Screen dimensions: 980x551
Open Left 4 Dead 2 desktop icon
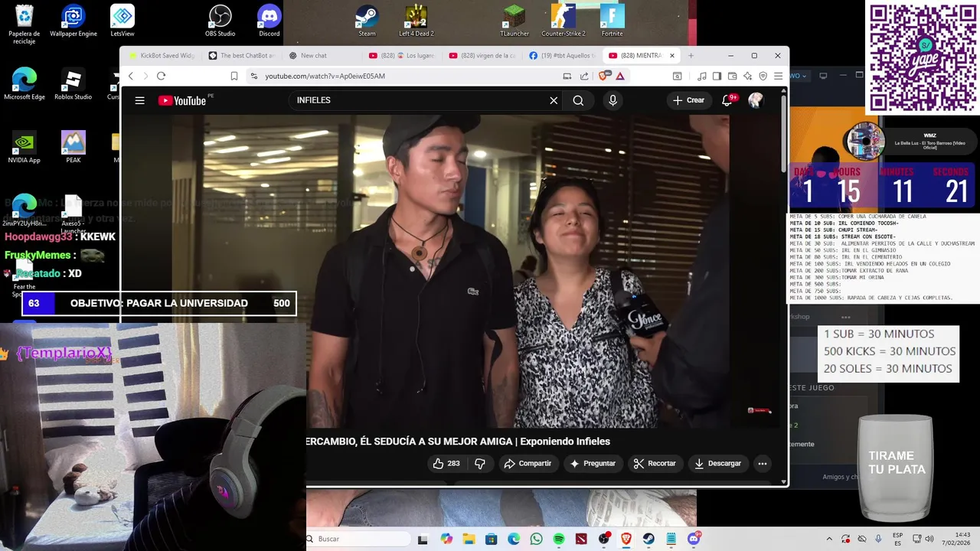416,21
